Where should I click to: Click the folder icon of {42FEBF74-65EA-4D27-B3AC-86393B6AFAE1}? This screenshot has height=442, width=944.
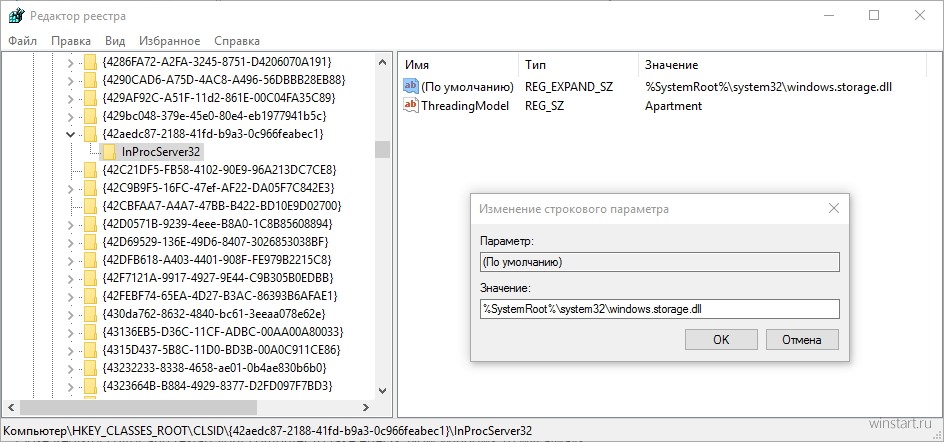coord(90,296)
